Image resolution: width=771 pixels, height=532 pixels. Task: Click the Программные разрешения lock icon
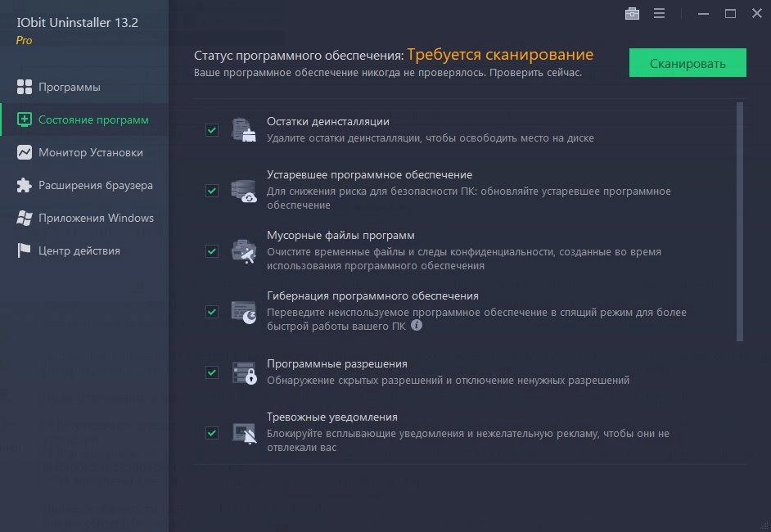click(x=243, y=372)
